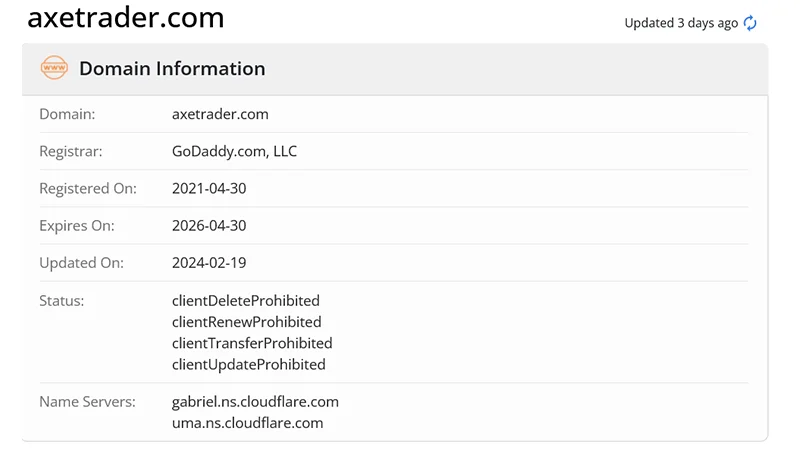The width and height of the screenshot is (800, 450).
Task: Select the axetrader.com domain value
Action: pos(220,114)
